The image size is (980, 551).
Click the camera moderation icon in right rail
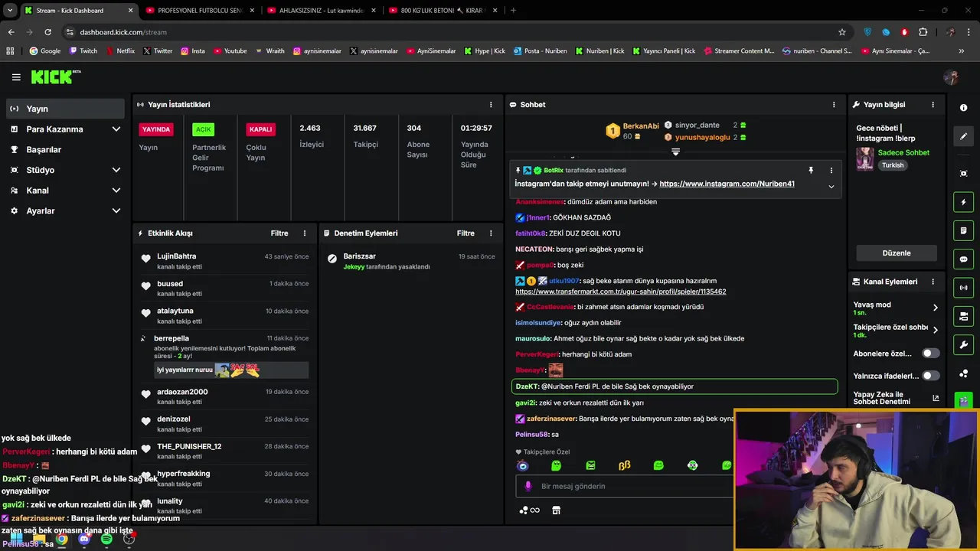[964, 316]
